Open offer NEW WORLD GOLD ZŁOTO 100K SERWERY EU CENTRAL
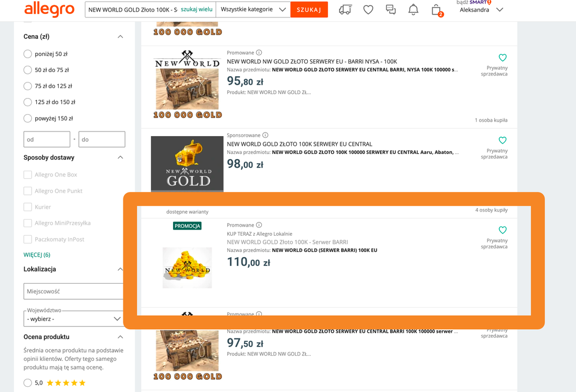576x392 pixels. click(x=299, y=144)
